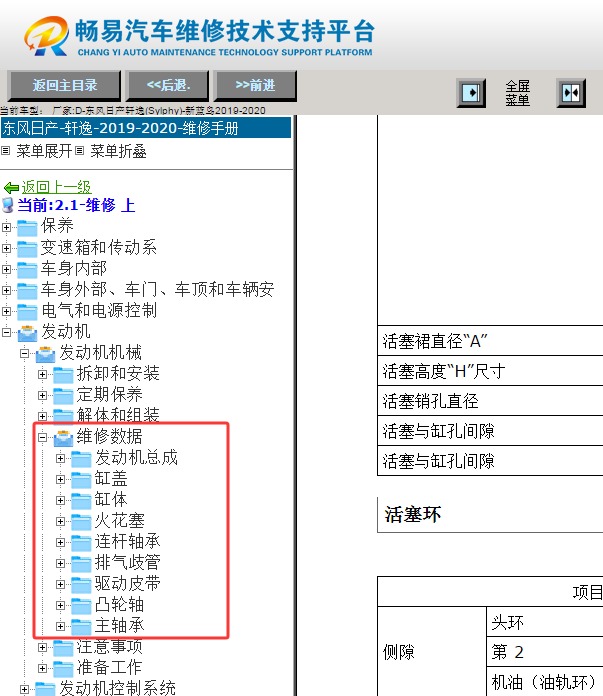Image resolution: width=603 pixels, height=696 pixels.
Task: Click the 全屏菜单 label
Action: tap(518, 93)
